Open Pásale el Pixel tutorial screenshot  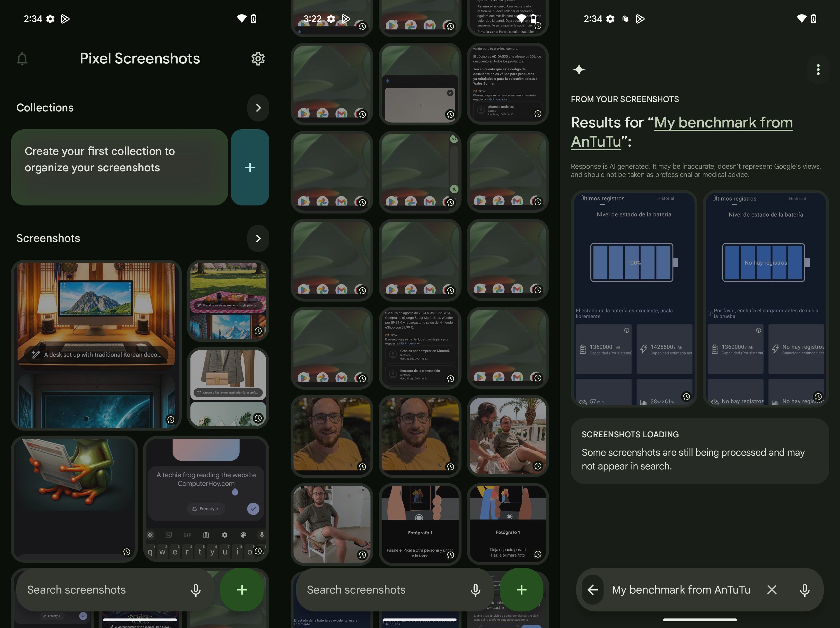(420, 524)
